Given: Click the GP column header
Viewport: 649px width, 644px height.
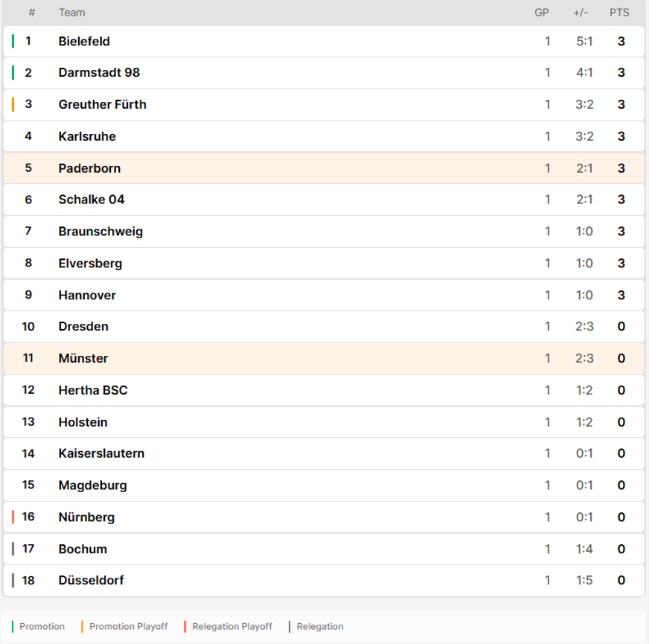Looking at the screenshot, I should (541, 13).
